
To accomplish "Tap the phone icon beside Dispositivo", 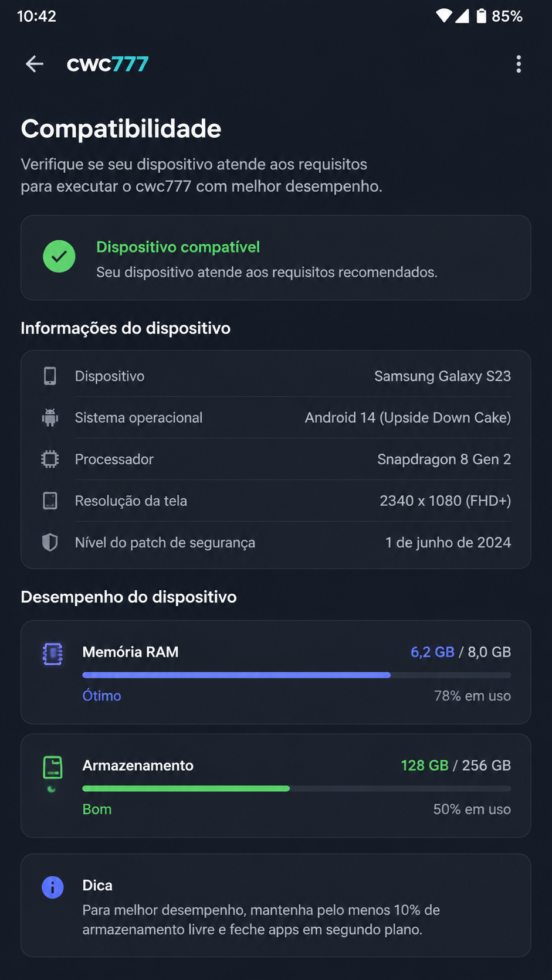I will 50,376.
